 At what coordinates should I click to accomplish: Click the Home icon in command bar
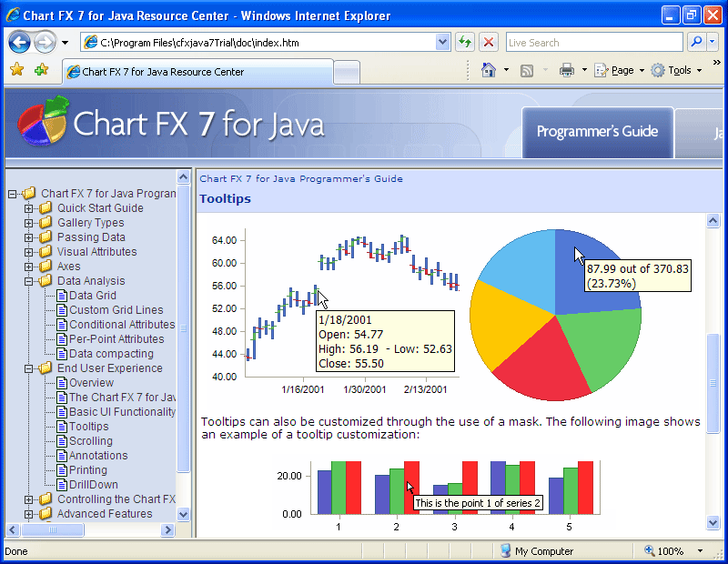click(x=489, y=70)
